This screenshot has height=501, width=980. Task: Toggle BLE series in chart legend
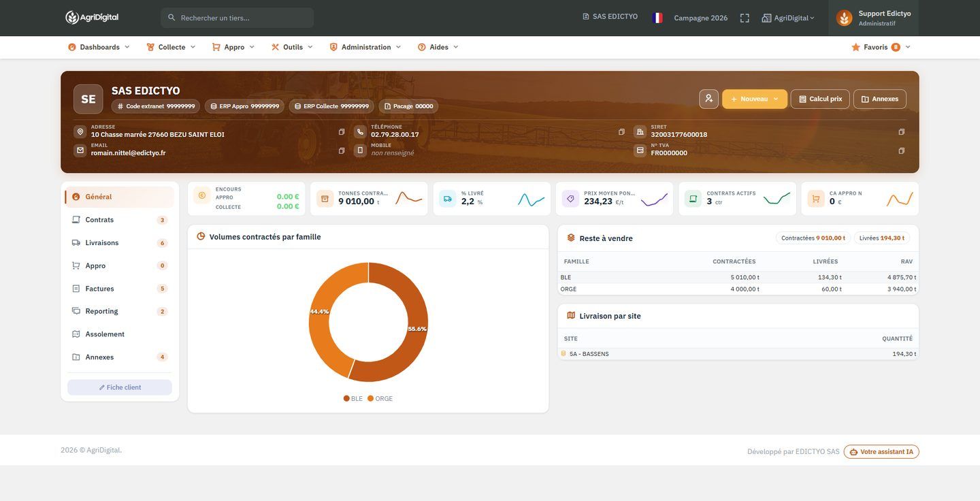[353, 399]
